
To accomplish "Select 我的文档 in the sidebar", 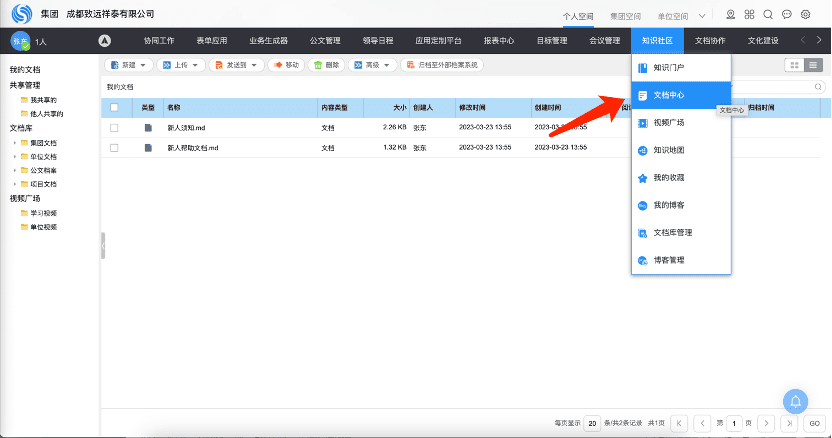I will click(25, 70).
